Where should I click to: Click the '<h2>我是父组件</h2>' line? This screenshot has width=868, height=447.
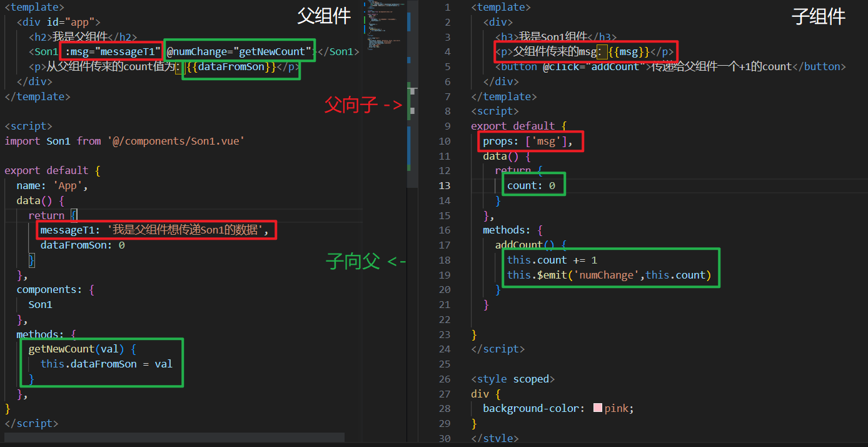83,37
